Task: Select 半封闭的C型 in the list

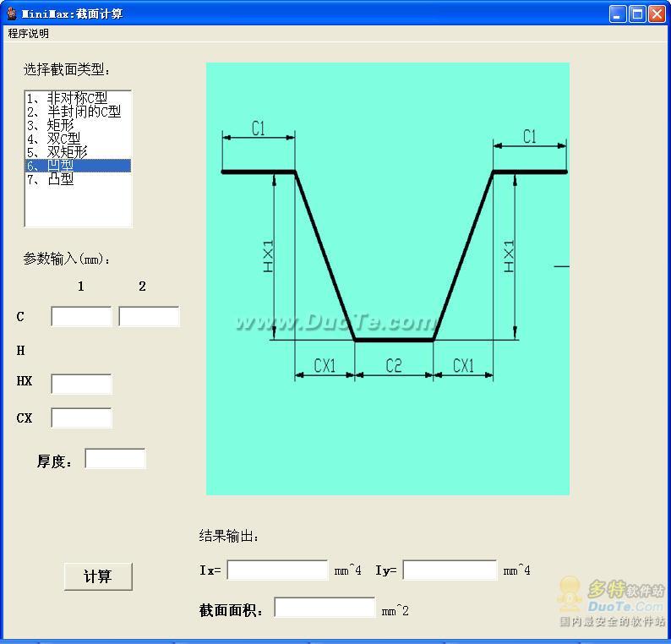Action: click(x=74, y=112)
